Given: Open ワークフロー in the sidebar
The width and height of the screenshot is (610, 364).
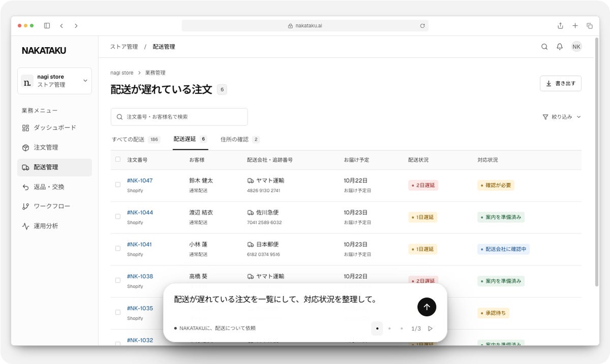Looking at the screenshot, I should point(54,206).
